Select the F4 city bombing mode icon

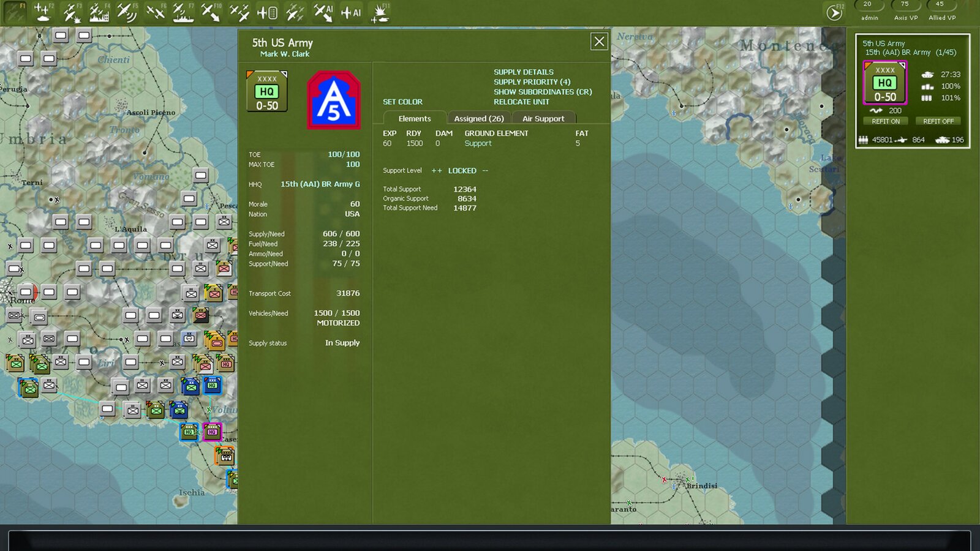click(99, 12)
